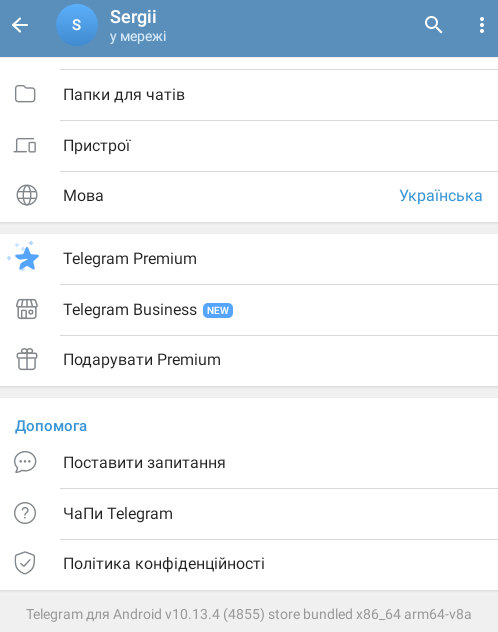The image size is (498, 632).
Task: Tap the Telegram Premium star icon
Action: click(24, 257)
